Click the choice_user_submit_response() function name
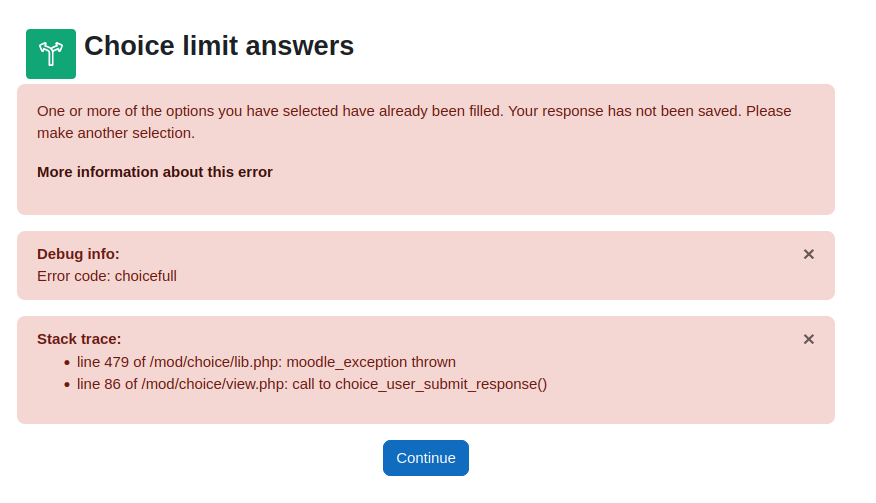This screenshot has width=876, height=503. point(441,385)
